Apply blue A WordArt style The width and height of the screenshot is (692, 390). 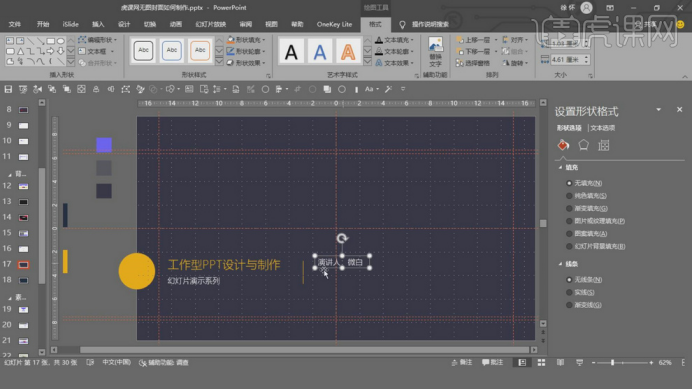tap(320, 52)
